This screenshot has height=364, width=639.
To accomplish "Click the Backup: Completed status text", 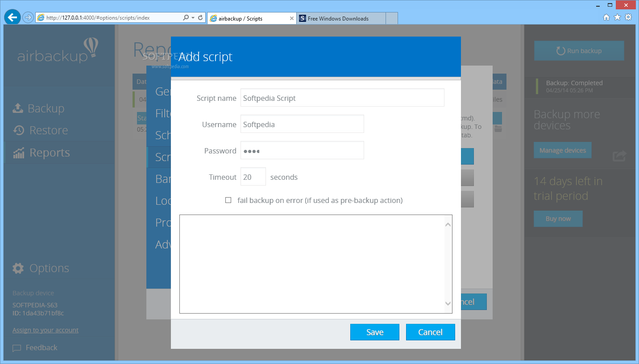I will click(574, 83).
